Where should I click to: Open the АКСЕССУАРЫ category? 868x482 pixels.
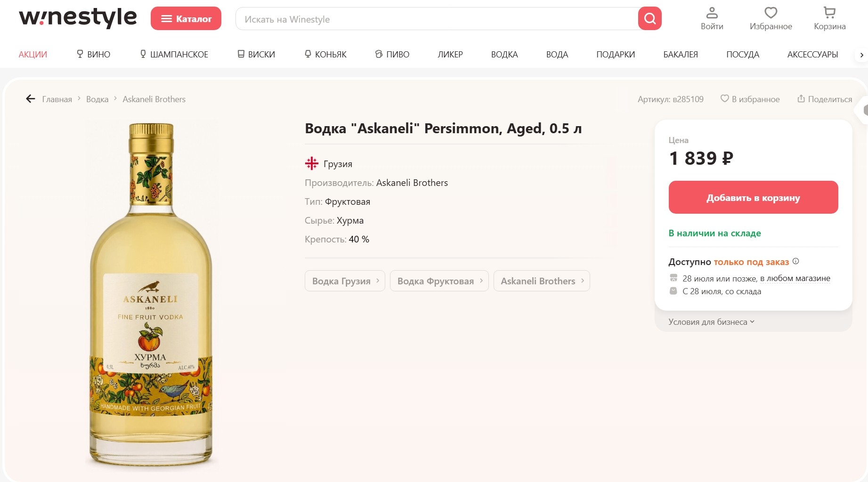click(x=812, y=55)
